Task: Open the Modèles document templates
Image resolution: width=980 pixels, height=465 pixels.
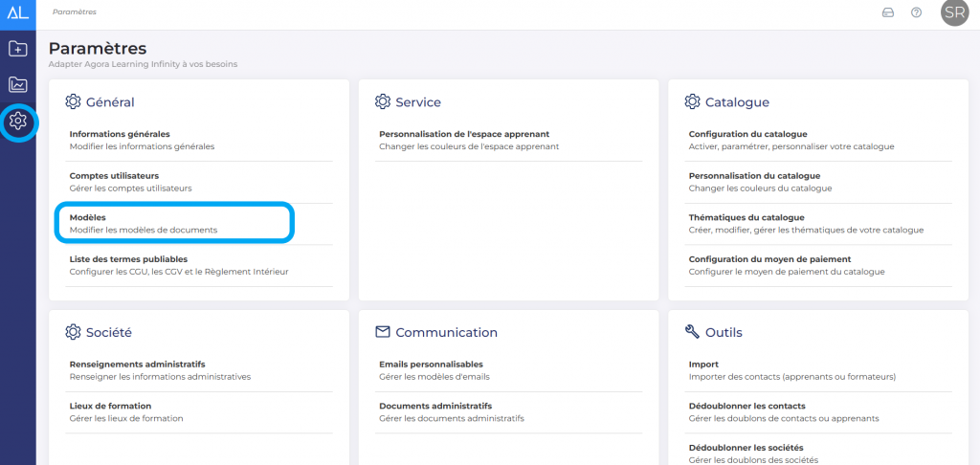Action: (88, 217)
